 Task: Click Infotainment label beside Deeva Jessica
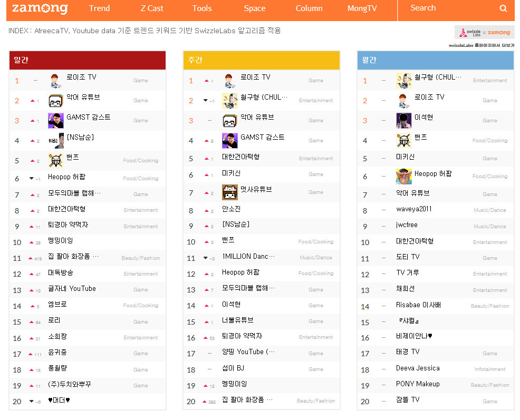490,369
